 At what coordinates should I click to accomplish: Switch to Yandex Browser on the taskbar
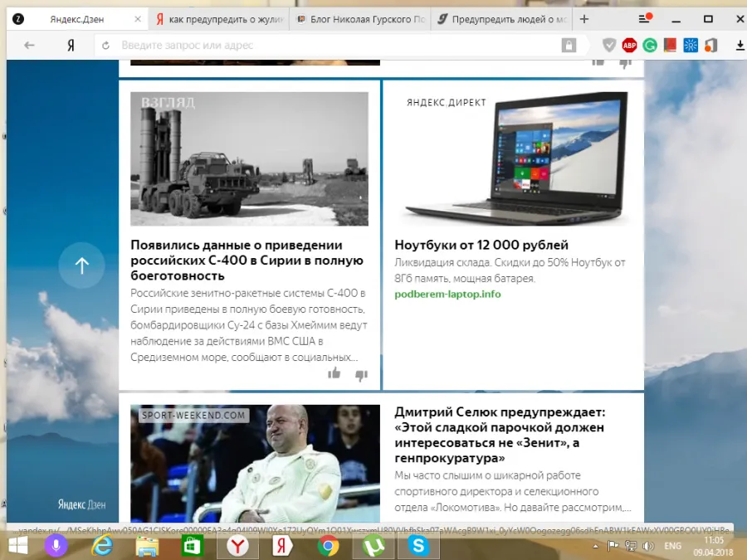[237, 546]
